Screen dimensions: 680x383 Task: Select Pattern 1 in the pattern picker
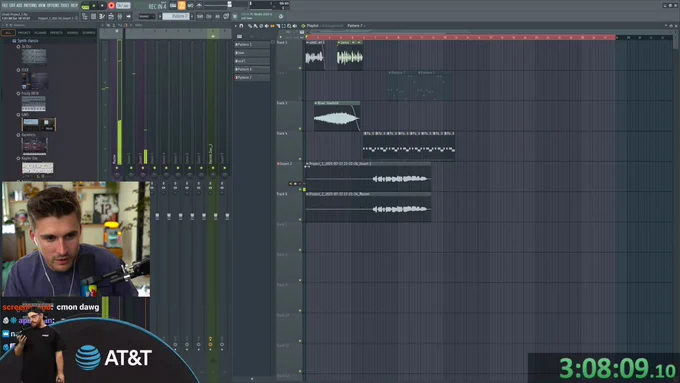tap(252, 45)
